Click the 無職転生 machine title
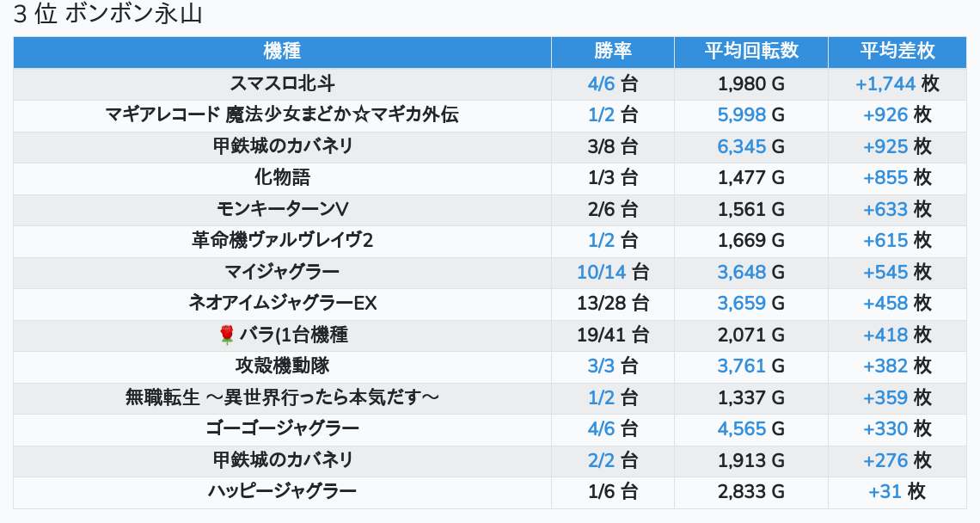980x523 pixels. (282, 397)
